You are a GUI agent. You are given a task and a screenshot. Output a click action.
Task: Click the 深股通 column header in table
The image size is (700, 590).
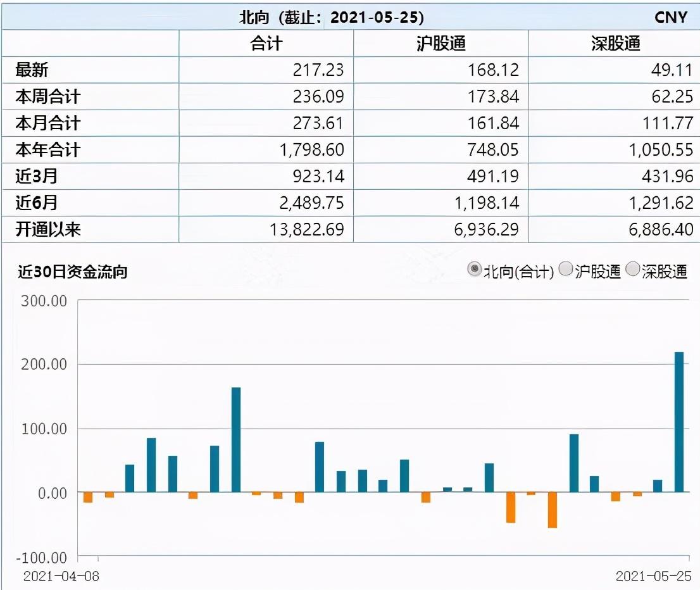(616, 44)
